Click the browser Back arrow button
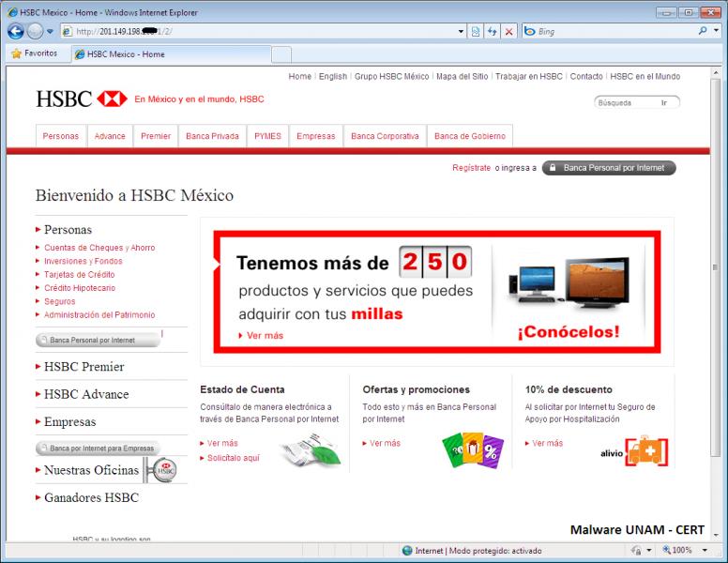The height and width of the screenshot is (563, 728). 16,32
